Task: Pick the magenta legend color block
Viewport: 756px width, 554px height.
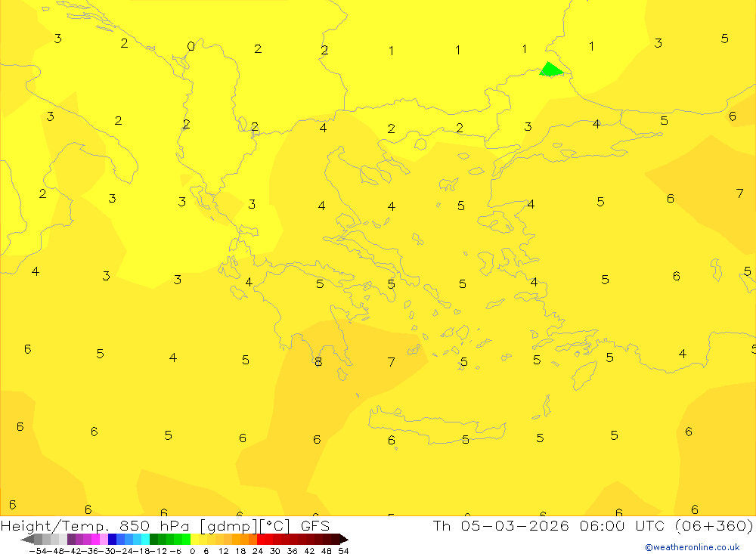Action: 95,540
